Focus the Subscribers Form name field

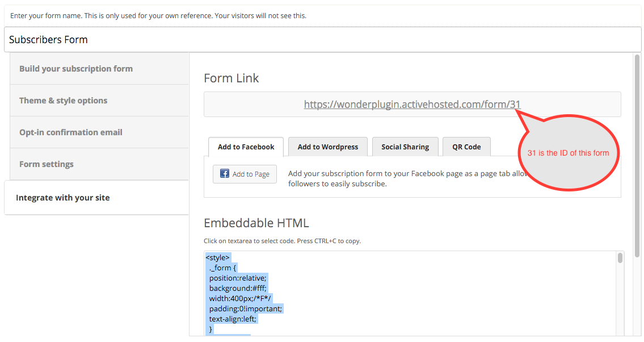322,40
